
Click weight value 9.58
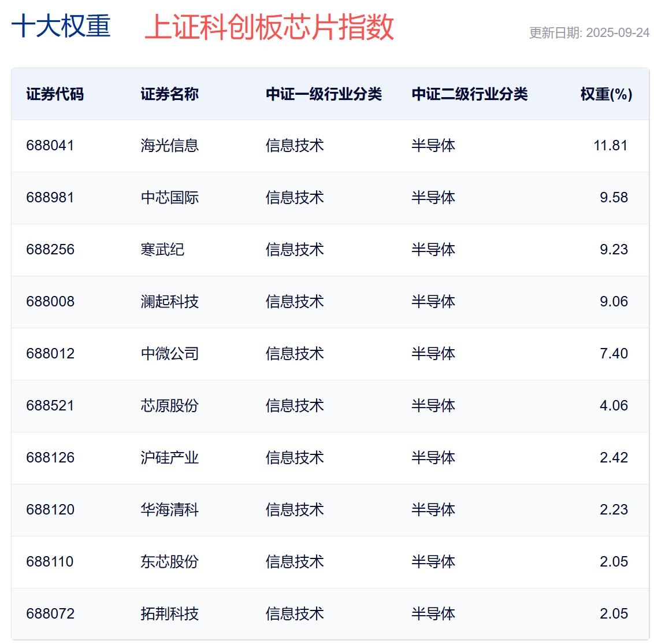click(x=614, y=198)
